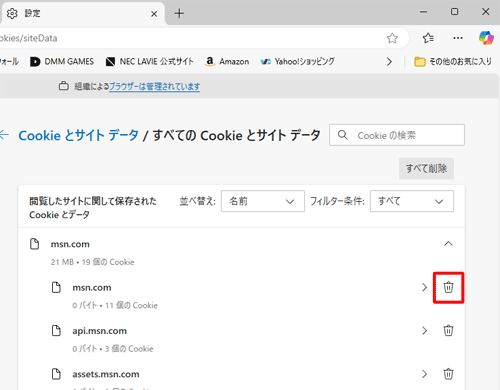
Task: Open the Copilot icon
Action: (x=486, y=38)
